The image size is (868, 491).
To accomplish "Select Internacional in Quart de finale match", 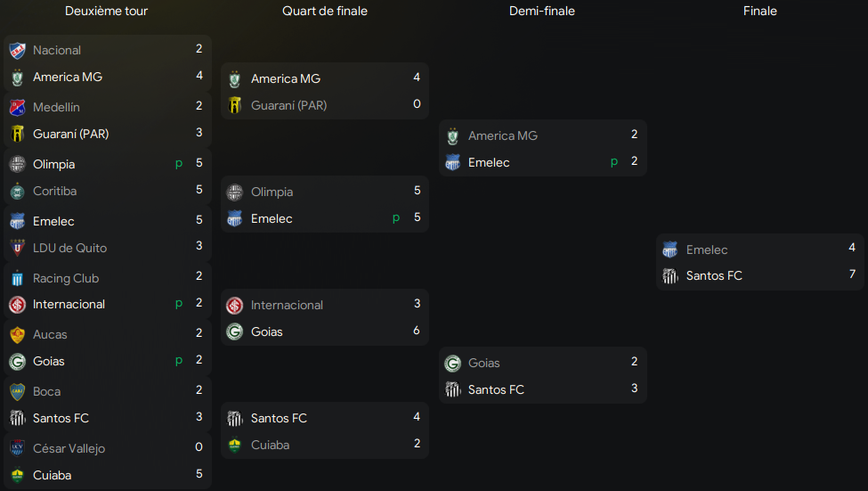I will (x=287, y=305).
